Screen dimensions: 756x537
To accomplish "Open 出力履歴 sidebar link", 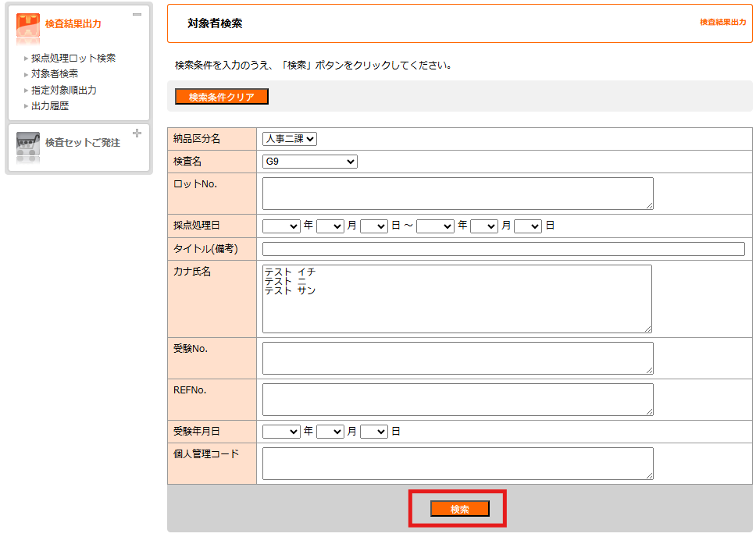I will (50, 106).
